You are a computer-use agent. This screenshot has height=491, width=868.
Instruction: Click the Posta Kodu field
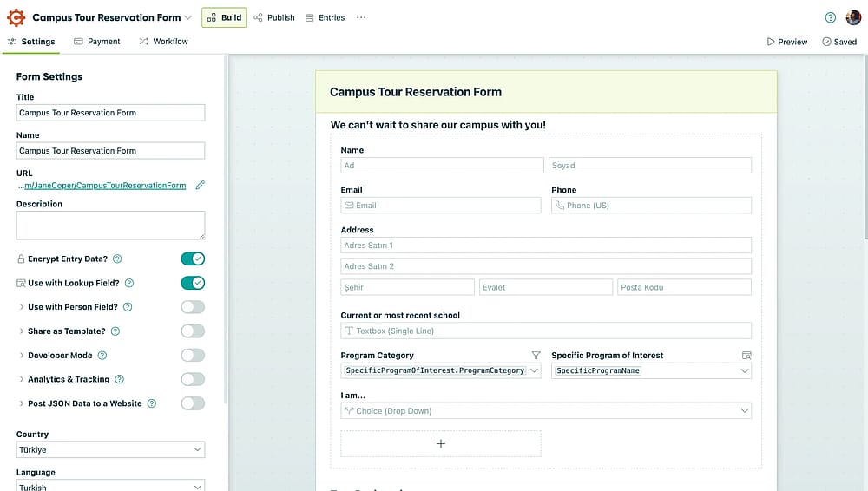(x=684, y=287)
